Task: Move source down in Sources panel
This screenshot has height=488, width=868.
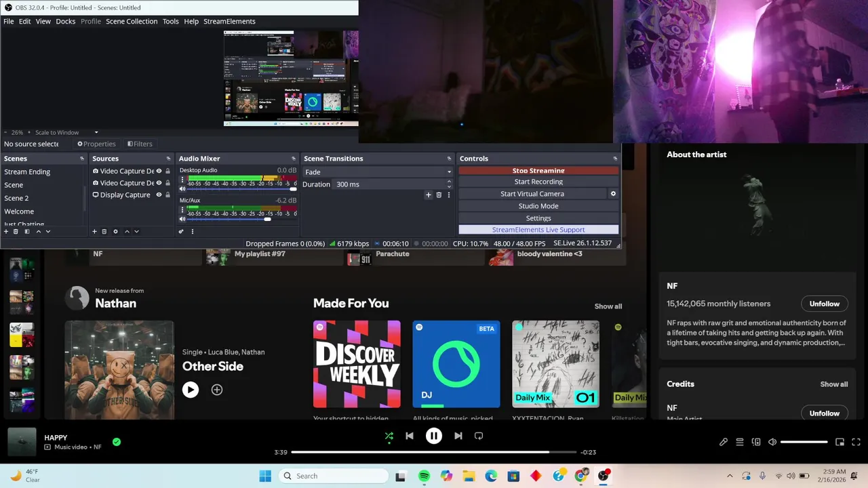Action: pyautogui.click(x=136, y=232)
